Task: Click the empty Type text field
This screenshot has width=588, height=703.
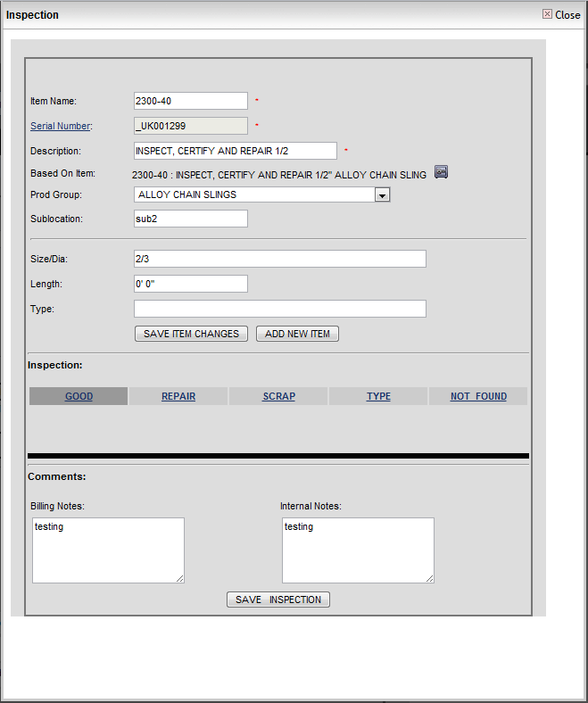Action: 279,309
